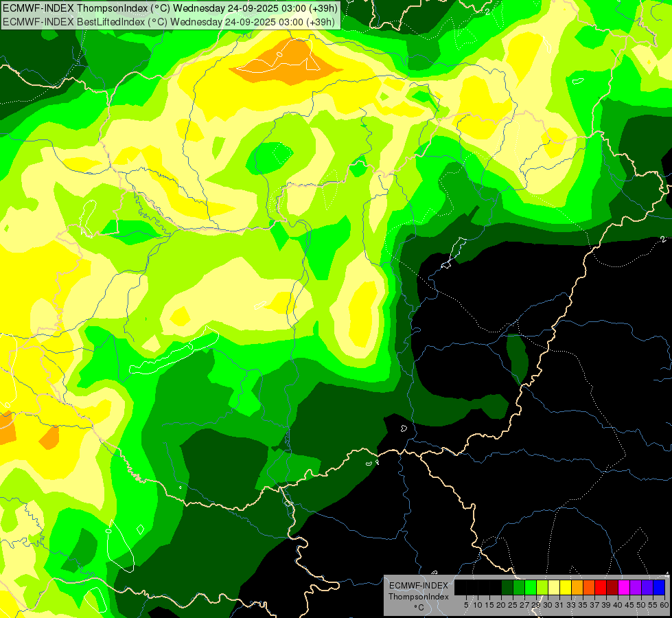Screen dimensions: 672x618
Task: Click the magenta 40–45 legend swatch
Action: 624,587
